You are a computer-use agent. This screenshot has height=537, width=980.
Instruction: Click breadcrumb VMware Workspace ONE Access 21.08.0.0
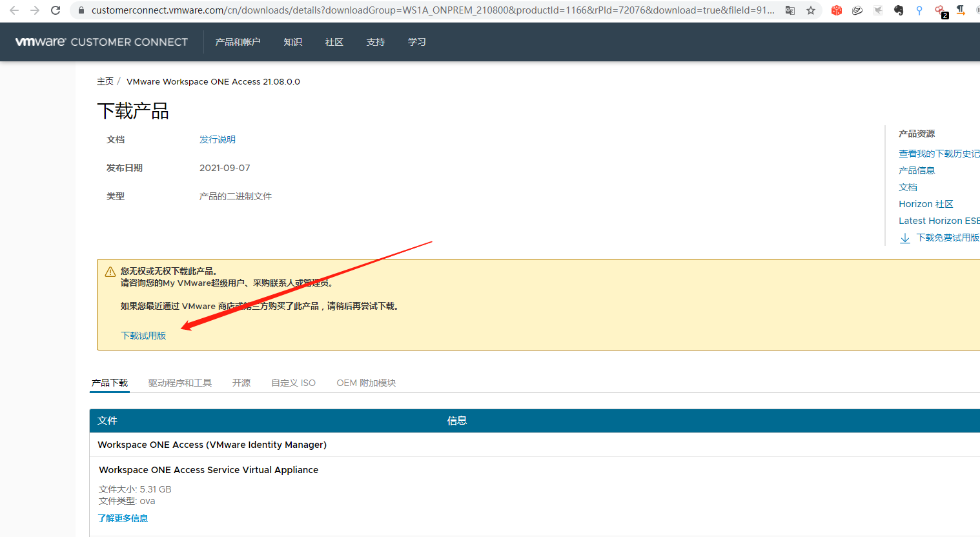coord(213,81)
